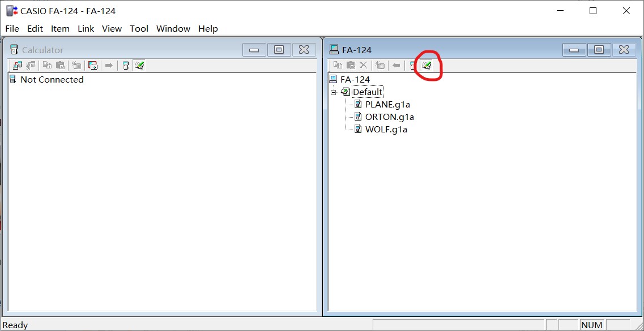644x331 pixels.
Task: Open the File menu
Action: pos(12,29)
